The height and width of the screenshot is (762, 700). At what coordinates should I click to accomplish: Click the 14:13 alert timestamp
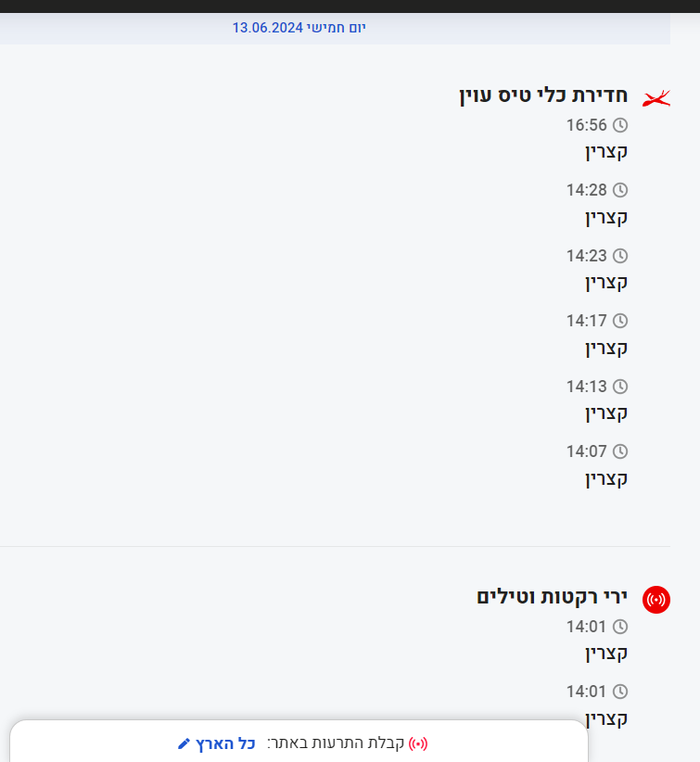coord(586,387)
